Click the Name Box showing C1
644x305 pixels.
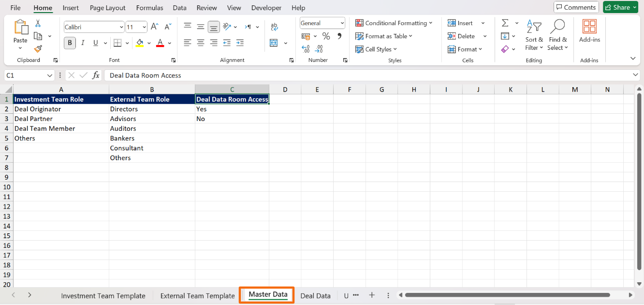pyautogui.click(x=25, y=76)
